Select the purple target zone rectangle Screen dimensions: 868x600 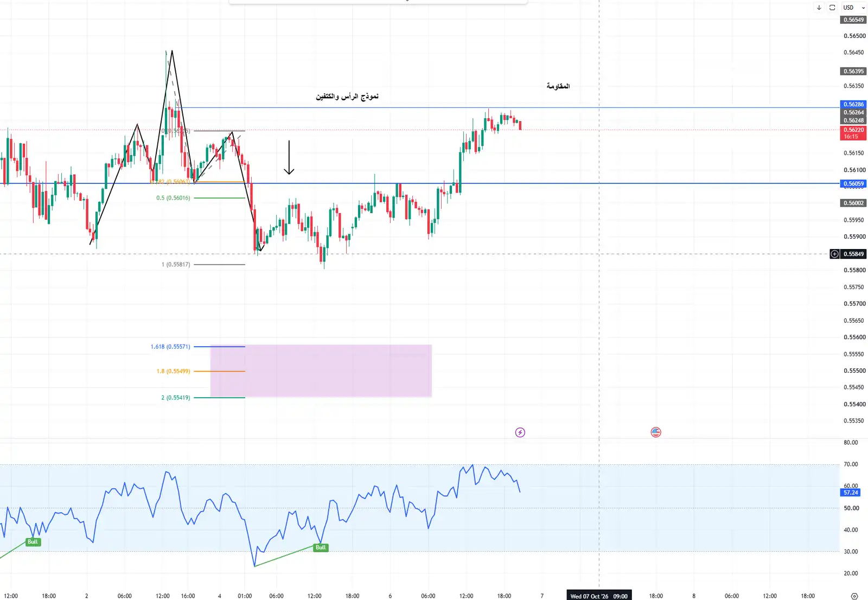(321, 371)
